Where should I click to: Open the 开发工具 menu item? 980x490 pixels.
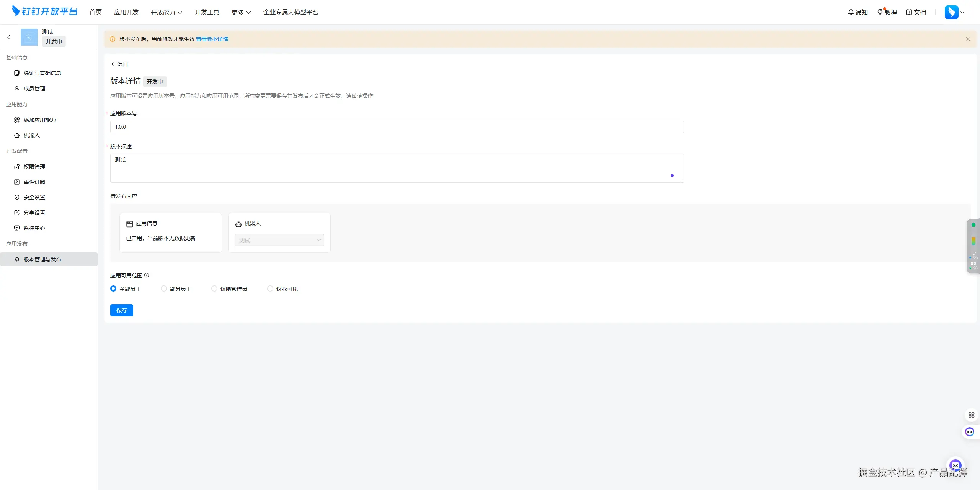click(207, 12)
